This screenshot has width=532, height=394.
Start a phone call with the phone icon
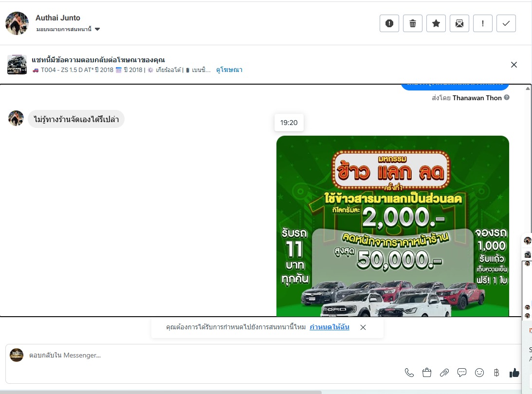pyautogui.click(x=409, y=373)
